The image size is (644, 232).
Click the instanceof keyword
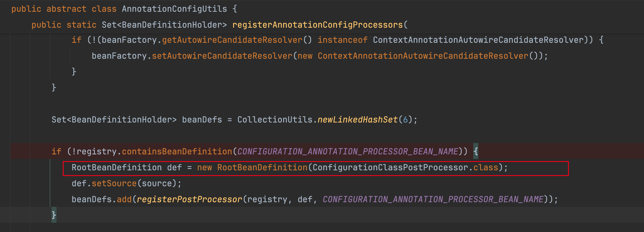(342, 40)
